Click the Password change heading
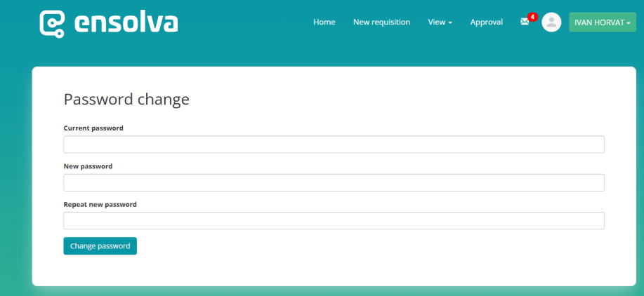Screen dimensions: 644x296 pos(126,100)
